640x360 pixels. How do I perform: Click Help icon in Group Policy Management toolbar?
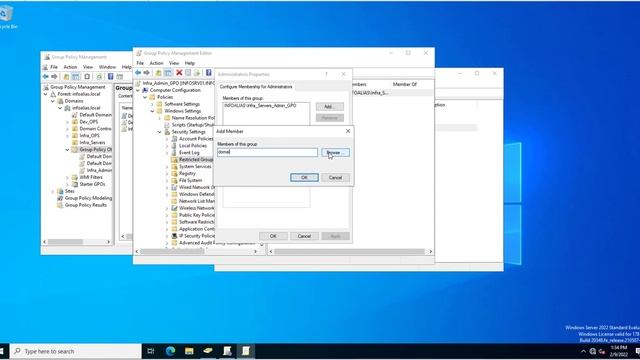(110, 76)
